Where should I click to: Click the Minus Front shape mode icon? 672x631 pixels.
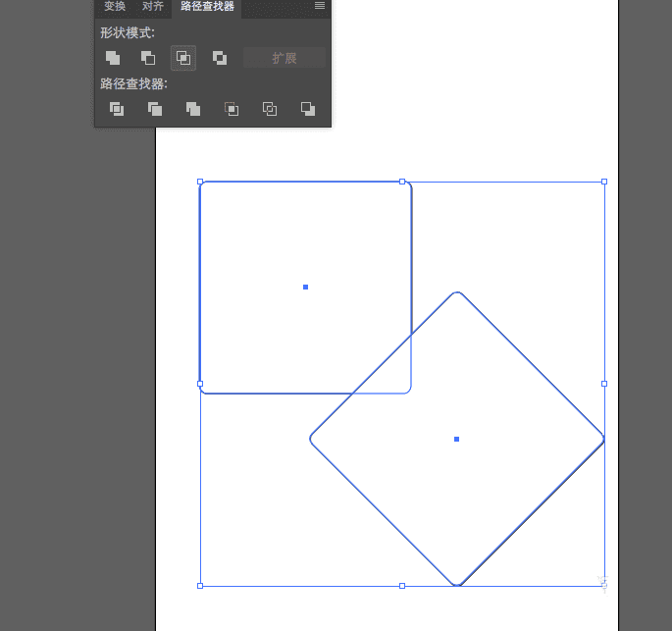tap(148, 58)
